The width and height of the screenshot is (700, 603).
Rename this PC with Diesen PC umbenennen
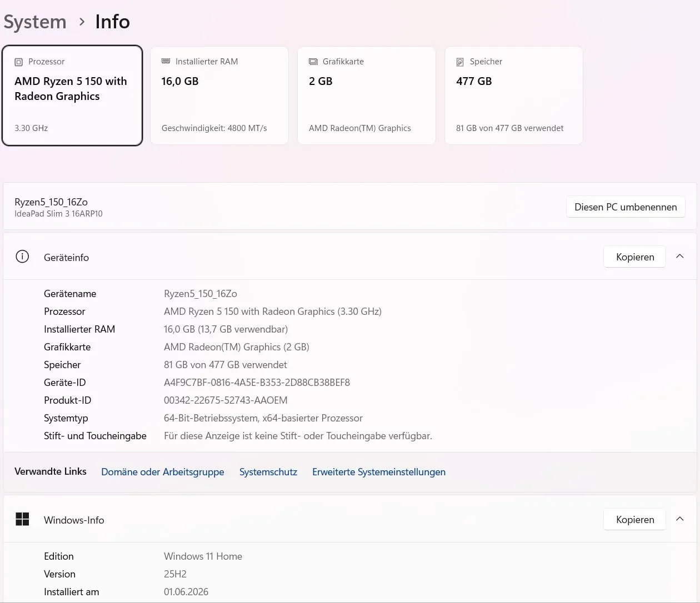click(x=626, y=207)
